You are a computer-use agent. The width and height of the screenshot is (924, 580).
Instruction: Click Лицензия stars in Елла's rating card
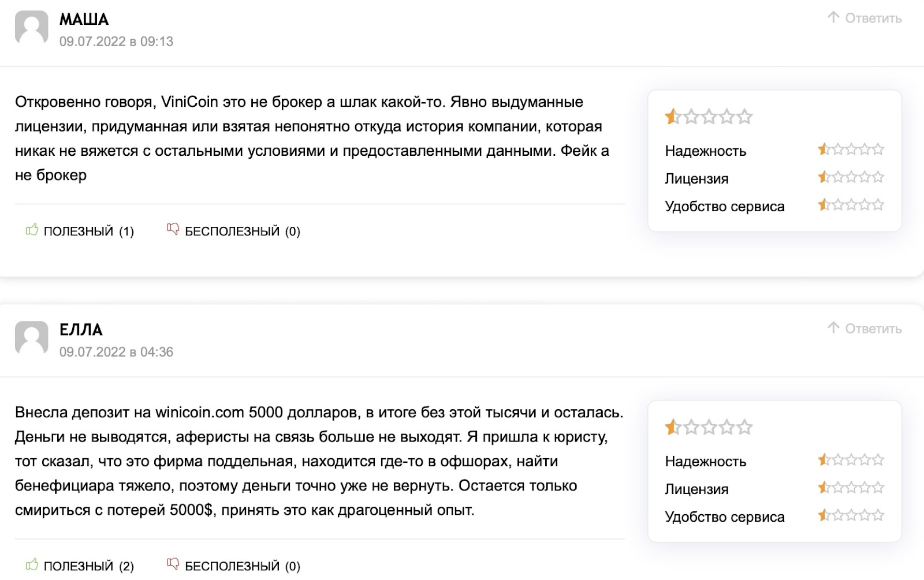(851, 488)
